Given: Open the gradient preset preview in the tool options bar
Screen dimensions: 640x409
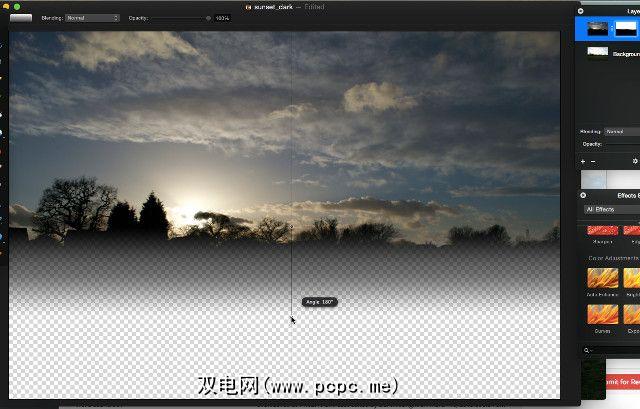Looking at the screenshot, I should tap(21, 18).
